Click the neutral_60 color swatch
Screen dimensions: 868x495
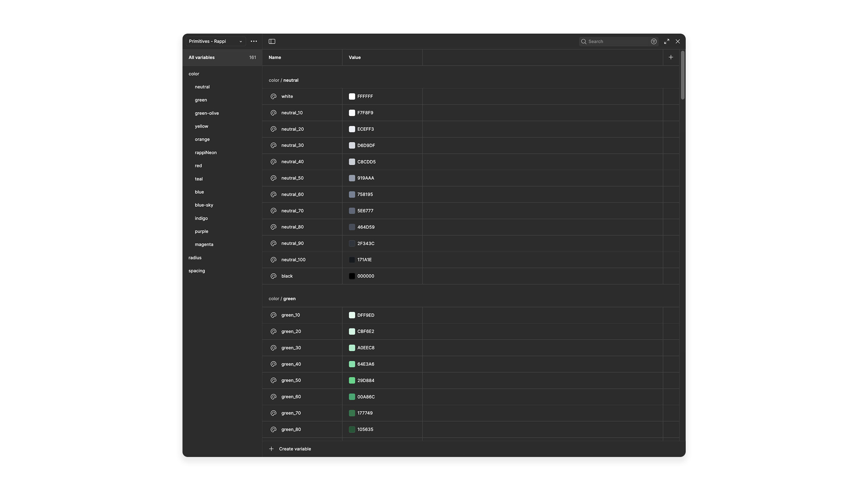(351, 194)
